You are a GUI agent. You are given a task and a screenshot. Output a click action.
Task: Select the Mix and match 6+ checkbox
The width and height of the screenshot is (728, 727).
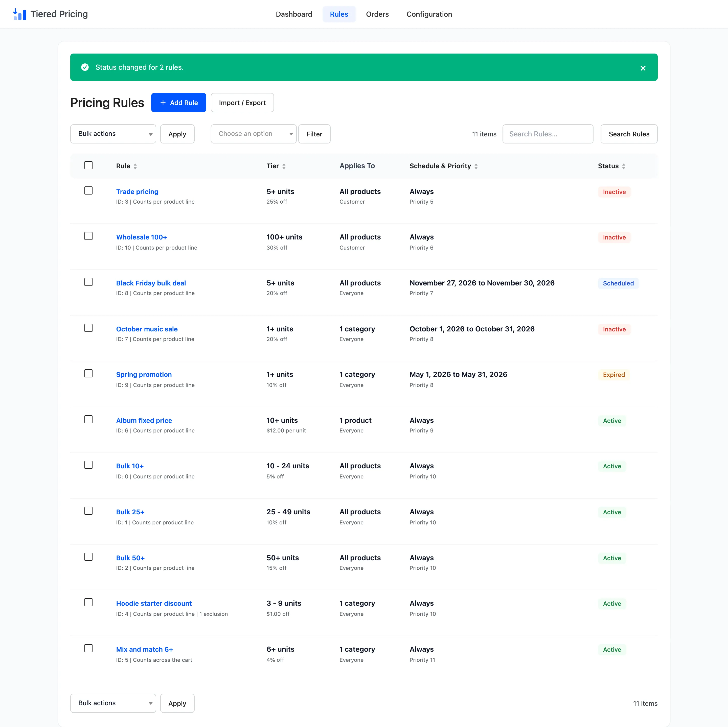point(88,648)
